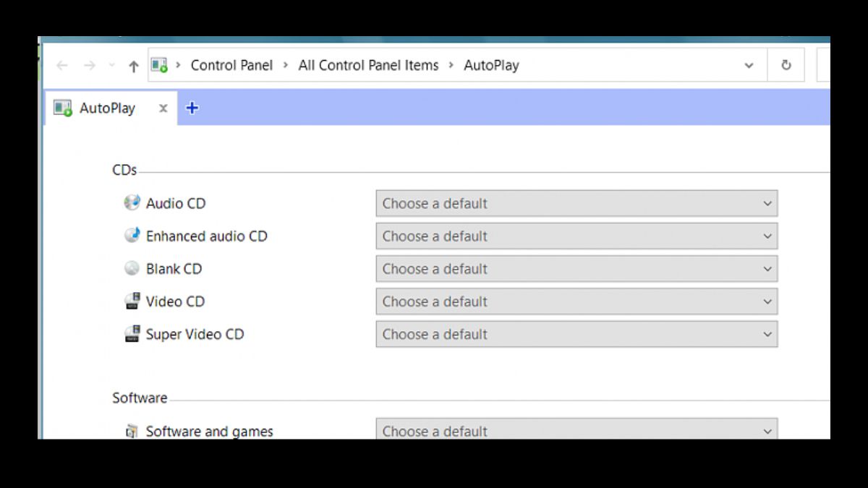The width and height of the screenshot is (868, 488).
Task: Click the Super Video CD icon
Action: coord(132,334)
